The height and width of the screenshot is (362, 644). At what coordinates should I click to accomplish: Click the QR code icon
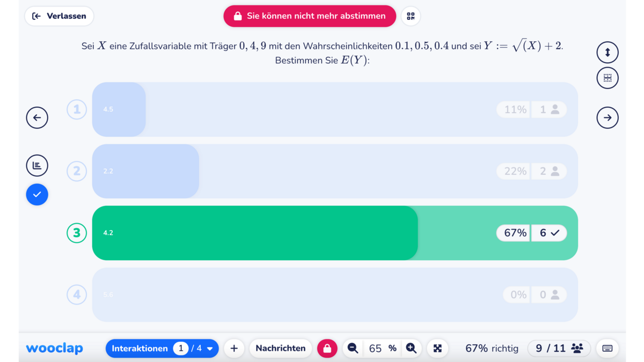pos(411,16)
